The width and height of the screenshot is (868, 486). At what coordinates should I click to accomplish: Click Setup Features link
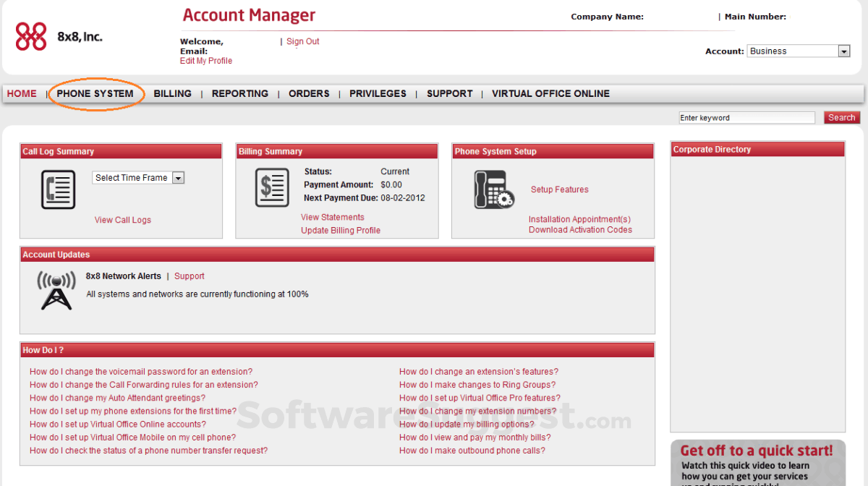560,189
